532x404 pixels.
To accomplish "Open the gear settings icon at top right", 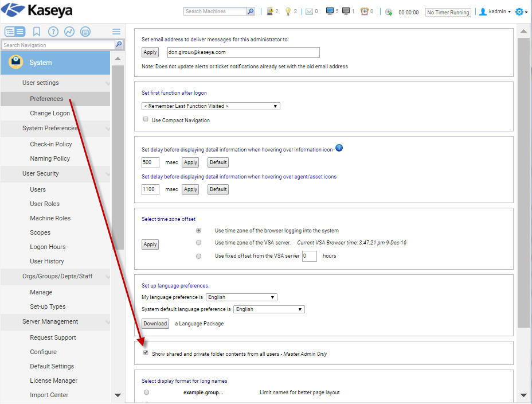I will 519,11.
